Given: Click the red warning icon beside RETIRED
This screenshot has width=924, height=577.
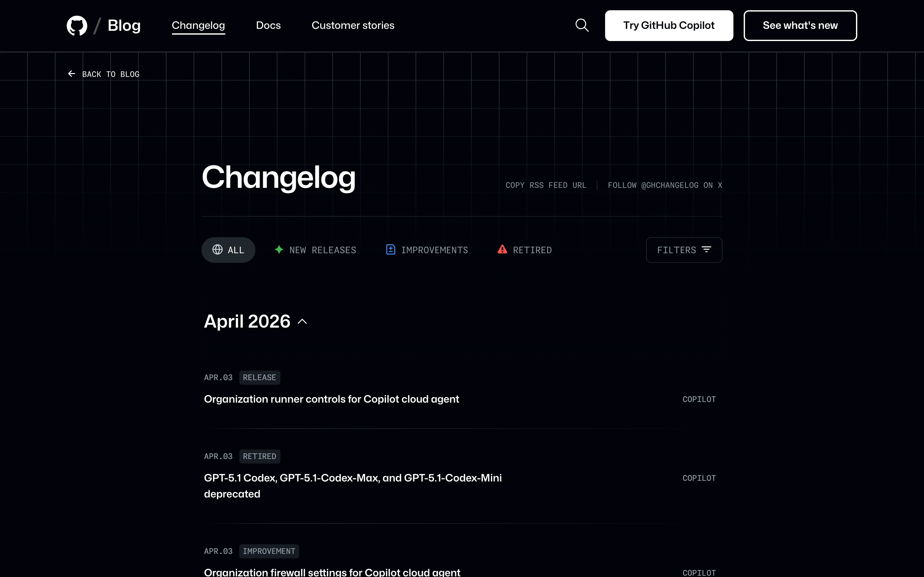Looking at the screenshot, I should (x=502, y=249).
